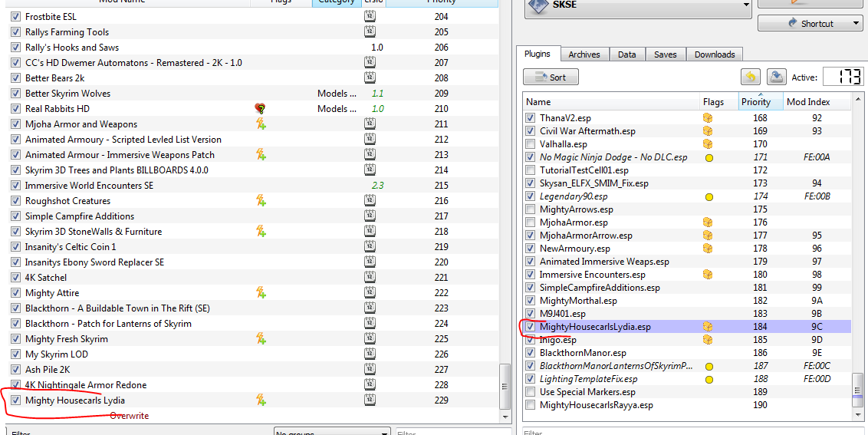This screenshot has height=435, width=868.
Task: Open the Downloads tab
Action: 714,54
